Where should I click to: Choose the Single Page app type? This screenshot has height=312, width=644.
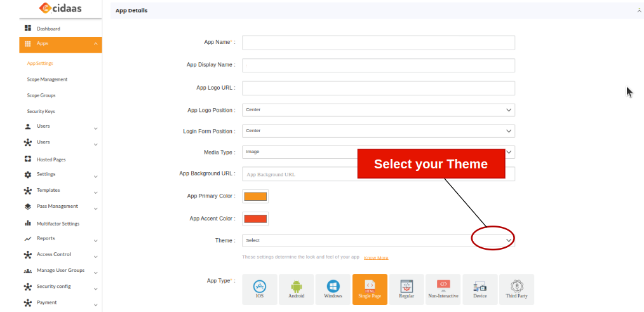click(370, 289)
